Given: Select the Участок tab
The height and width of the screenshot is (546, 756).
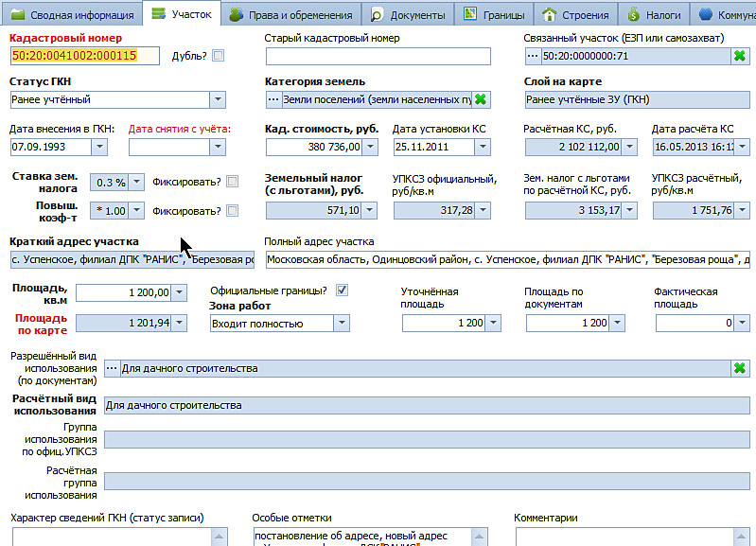Looking at the screenshot, I should [182, 13].
